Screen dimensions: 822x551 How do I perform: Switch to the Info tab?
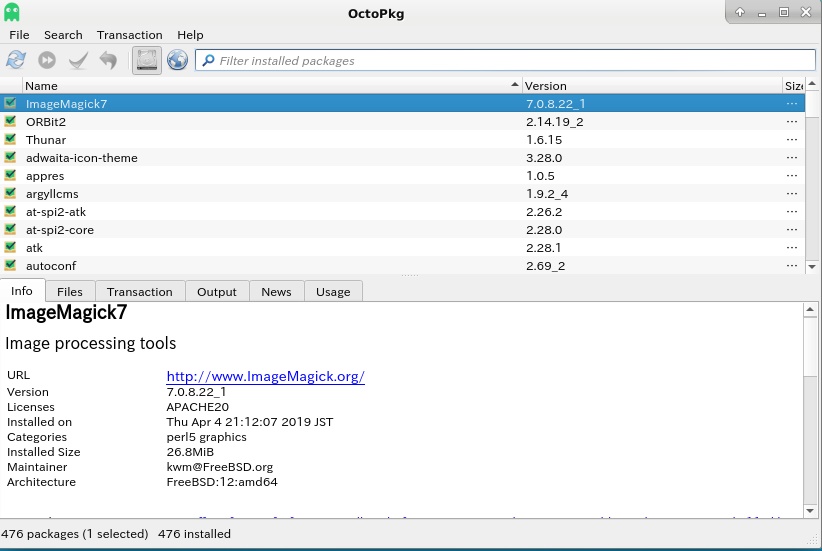click(22, 291)
